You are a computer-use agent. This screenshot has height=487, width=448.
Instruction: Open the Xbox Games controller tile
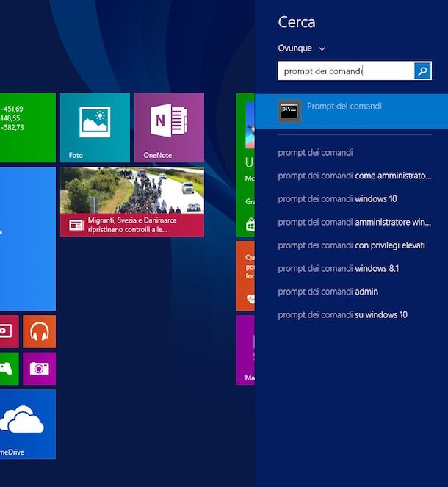pyautogui.click(x=7, y=368)
